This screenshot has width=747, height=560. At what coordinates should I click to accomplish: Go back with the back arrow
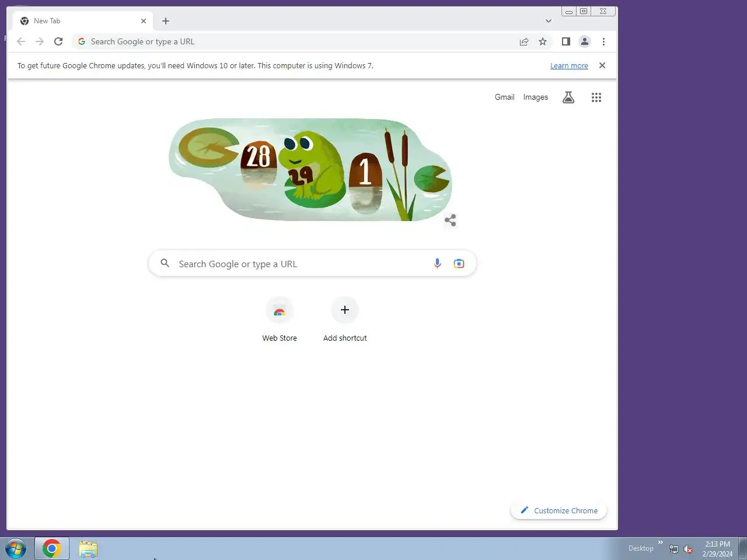(x=21, y=41)
